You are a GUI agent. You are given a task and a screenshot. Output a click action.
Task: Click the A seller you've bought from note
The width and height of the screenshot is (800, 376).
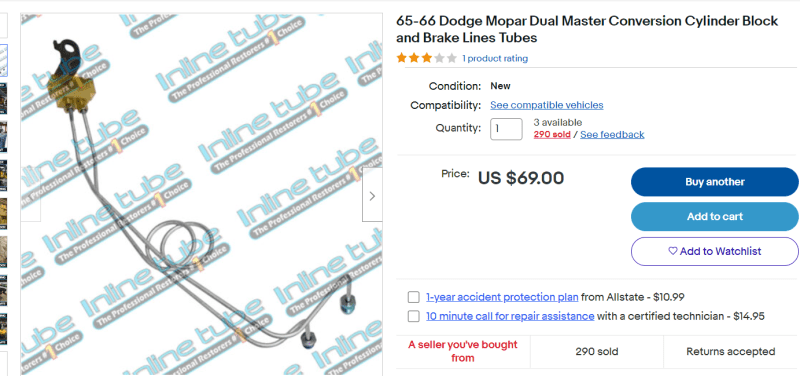coord(463,352)
